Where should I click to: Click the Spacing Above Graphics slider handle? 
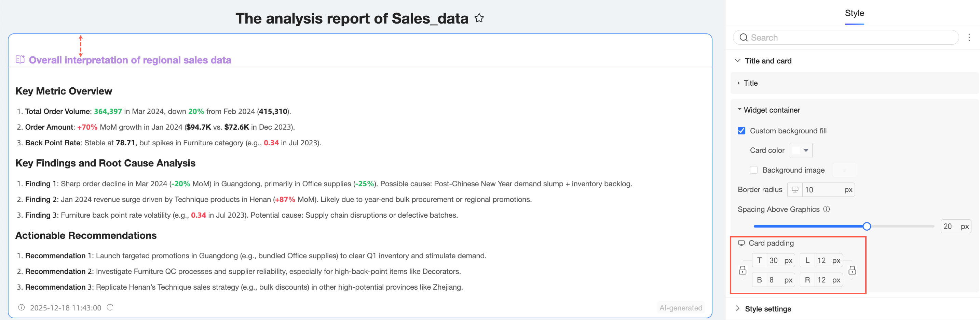coord(867,227)
